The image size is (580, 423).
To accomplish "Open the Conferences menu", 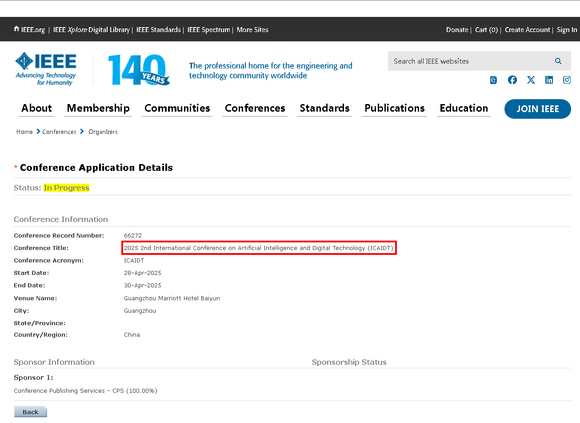I will [x=255, y=108].
